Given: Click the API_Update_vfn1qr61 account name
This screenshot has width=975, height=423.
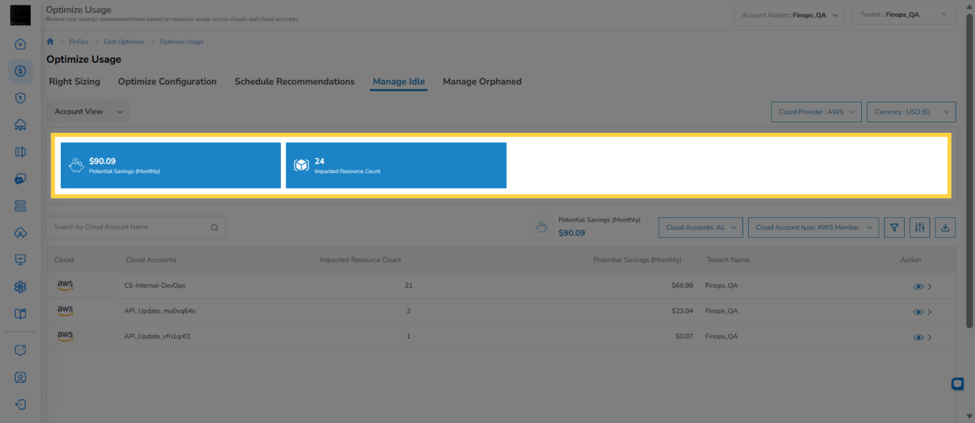Looking at the screenshot, I should click(x=157, y=337).
